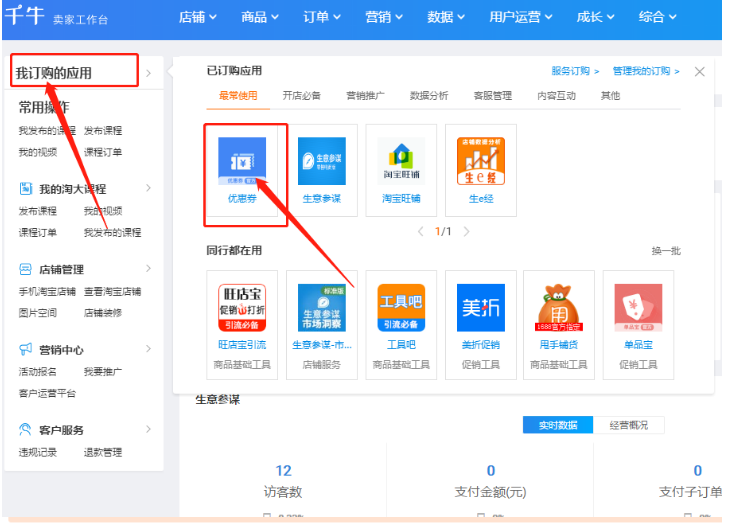Open the 服务订购 link
The width and height of the screenshot is (732, 524).
(575, 71)
